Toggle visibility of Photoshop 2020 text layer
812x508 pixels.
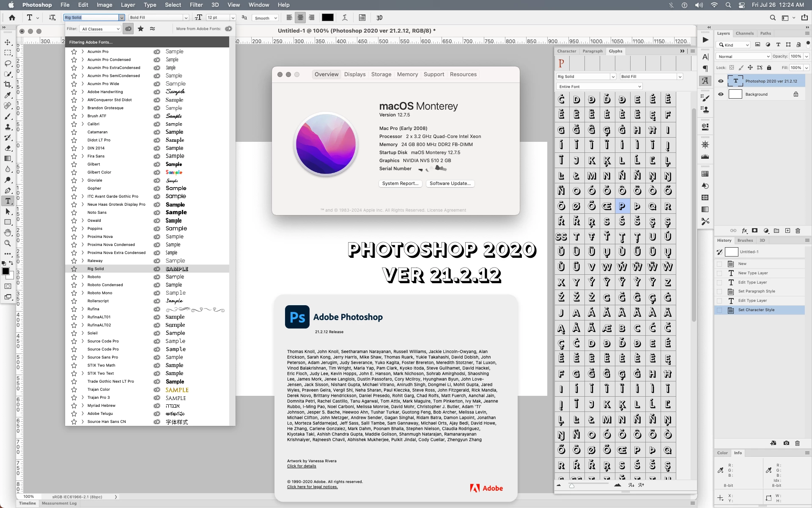pyautogui.click(x=721, y=81)
